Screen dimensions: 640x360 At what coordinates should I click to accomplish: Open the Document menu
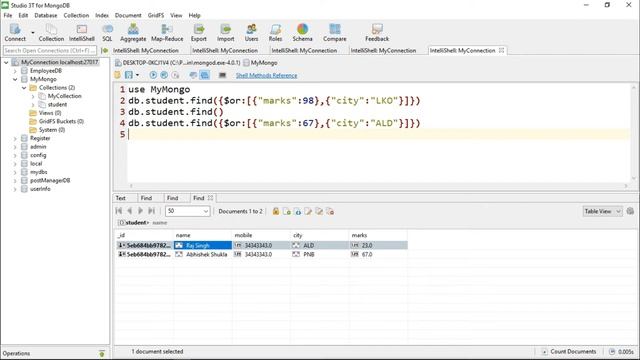pos(128,15)
